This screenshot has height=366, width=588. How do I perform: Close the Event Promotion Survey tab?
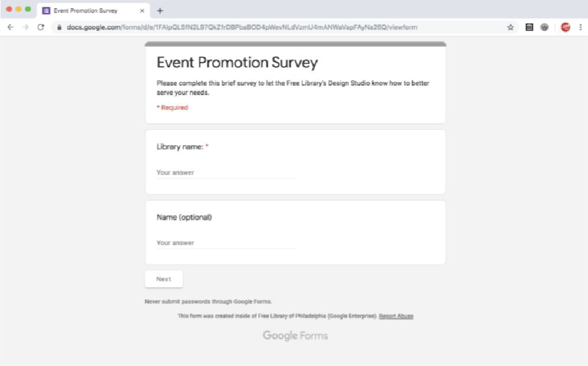pyautogui.click(x=142, y=11)
